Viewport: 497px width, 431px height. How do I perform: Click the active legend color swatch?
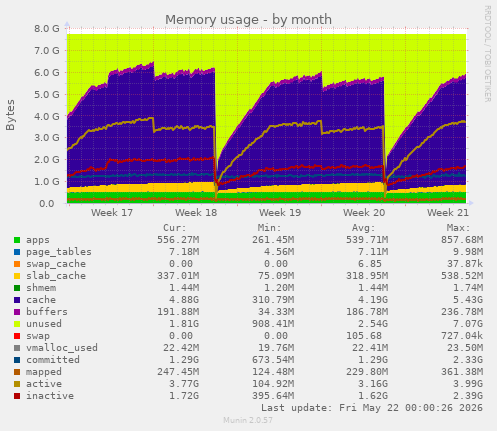point(17,384)
